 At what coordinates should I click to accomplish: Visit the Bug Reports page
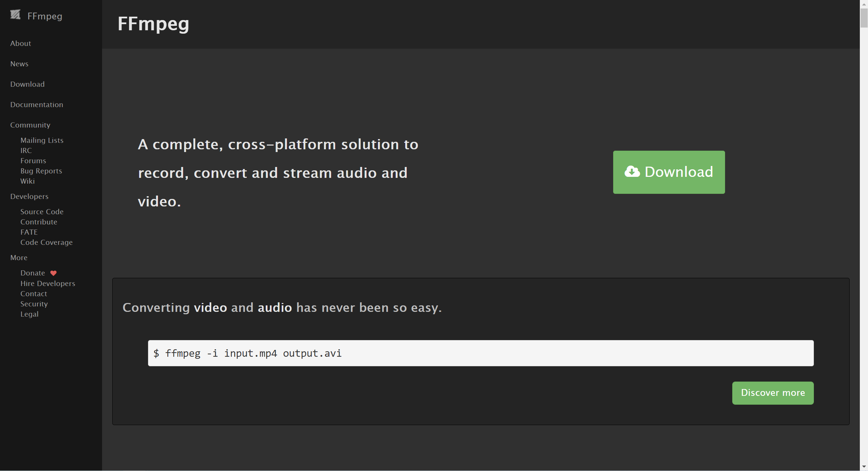click(41, 171)
